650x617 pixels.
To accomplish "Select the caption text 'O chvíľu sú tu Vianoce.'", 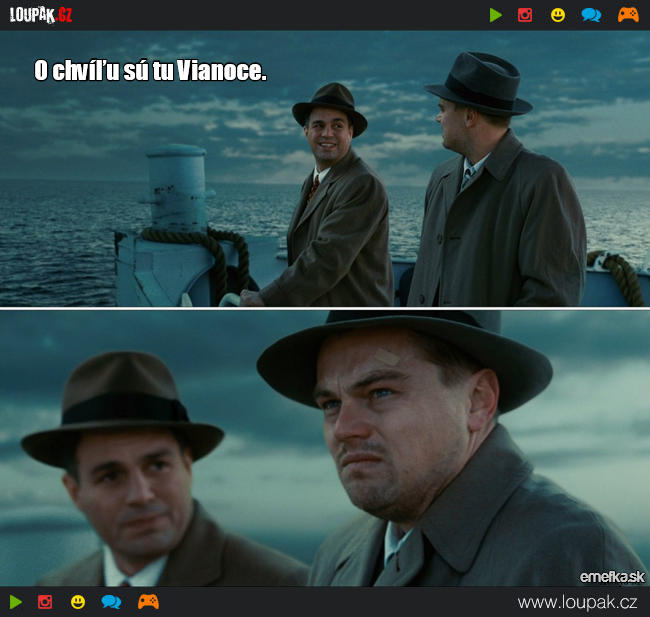I will 150,70.
